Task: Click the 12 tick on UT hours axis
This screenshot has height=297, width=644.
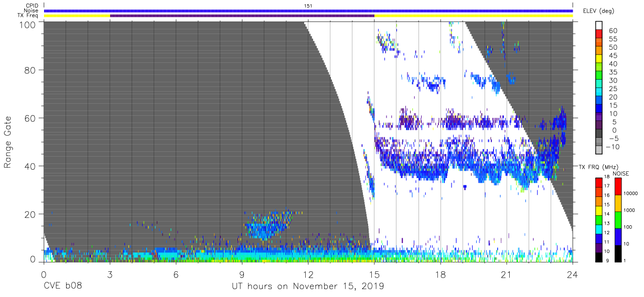Action: pos(308,274)
